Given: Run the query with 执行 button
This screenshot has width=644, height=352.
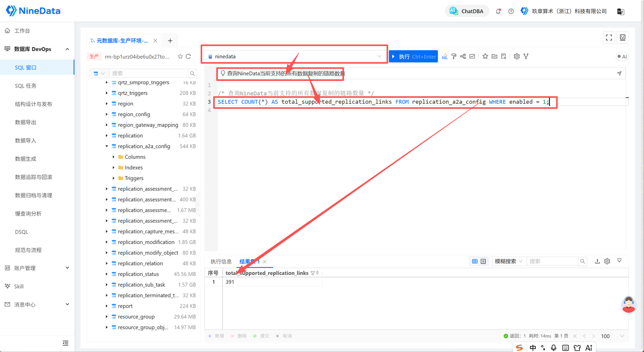Looking at the screenshot, I should coord(414,56).
